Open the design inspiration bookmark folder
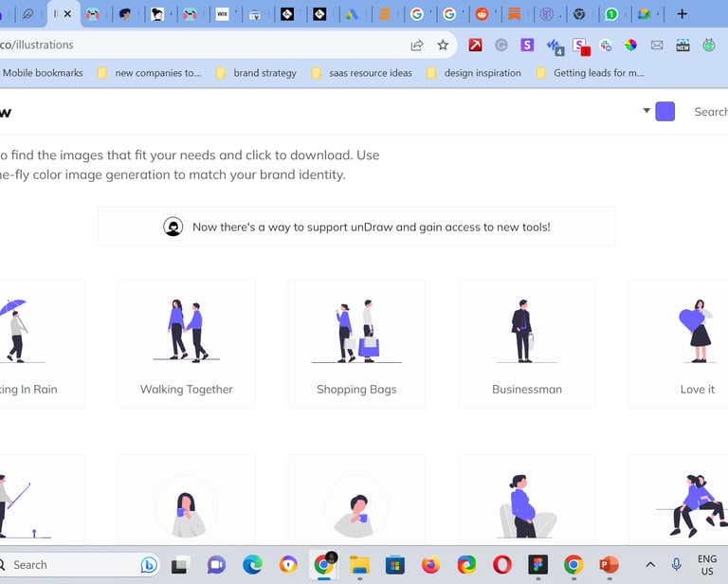Image resolution: width=728 pixels, height=584 pixels. click(x=474, y=73)
